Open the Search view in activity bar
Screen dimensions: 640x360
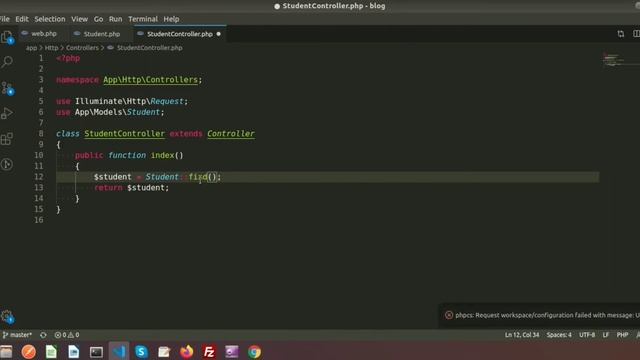coord(7,62)
